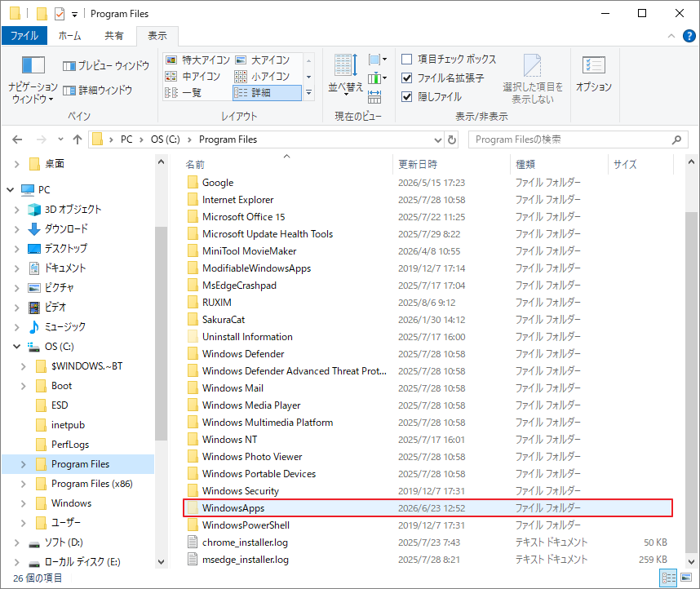Open Quick Access Toolbar customize dropdown
This screenshot has height=589, width=700.
(x=74, y=15)
